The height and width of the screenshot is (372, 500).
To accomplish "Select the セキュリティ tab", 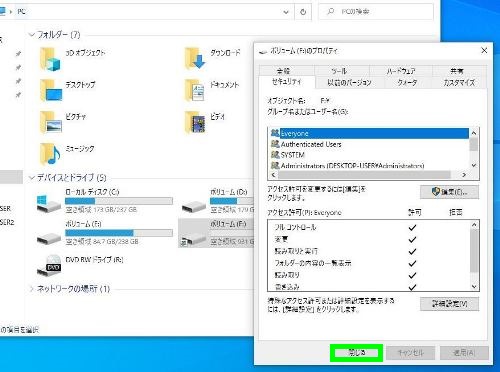I will pos(287,82).
